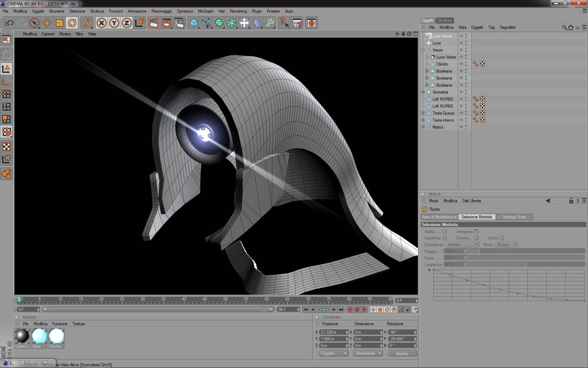The width and height of the screenshot is (588, 368).
Task: Toggle the Superficie checkbox
Action: click(x=444, y=238)
